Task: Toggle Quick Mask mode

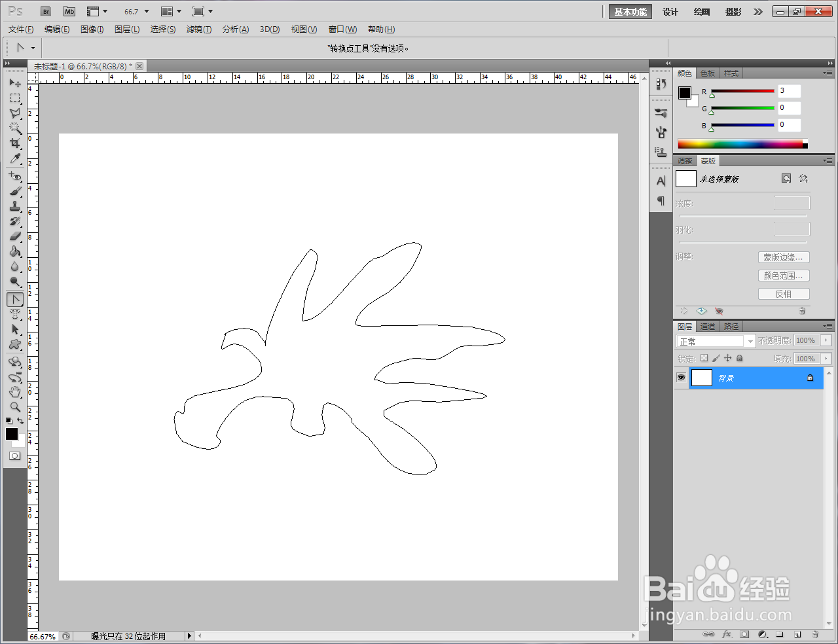Action: (x=14, y=456)
